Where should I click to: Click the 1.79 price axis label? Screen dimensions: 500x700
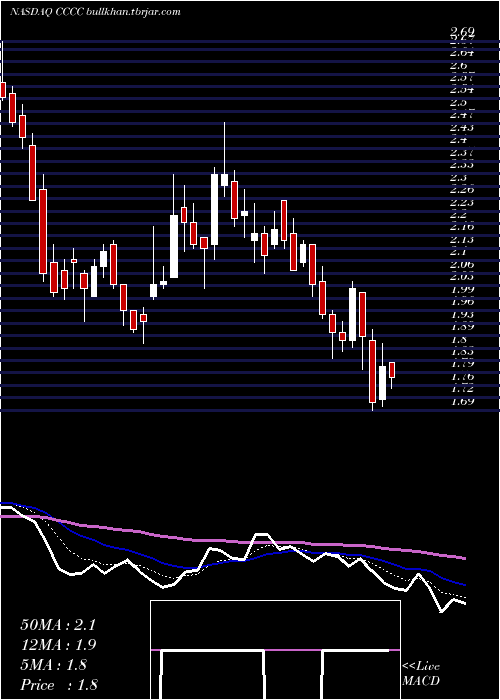tap(462, 364)
